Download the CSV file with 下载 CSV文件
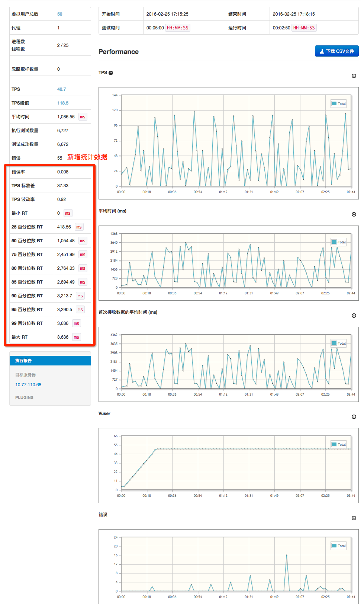 337,51
